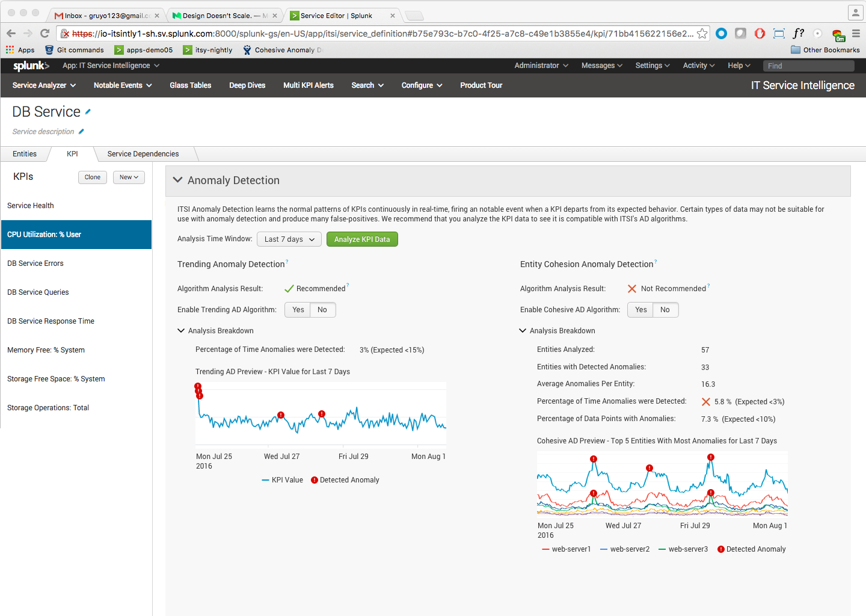Image resolution: width=866 pixels, height=616 pixels.
Task: Open the App: IT Service Intelligence dropdown
Action: coord(111,66)
